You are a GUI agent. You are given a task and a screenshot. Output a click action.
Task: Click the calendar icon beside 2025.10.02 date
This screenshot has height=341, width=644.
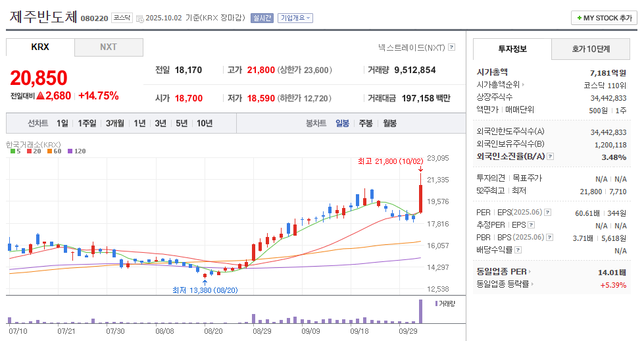coord(139,18)
